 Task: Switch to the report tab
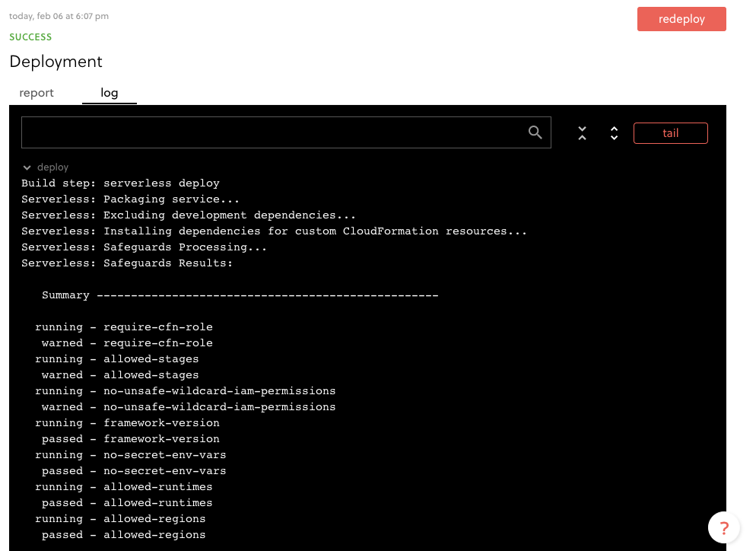(37, 93)
